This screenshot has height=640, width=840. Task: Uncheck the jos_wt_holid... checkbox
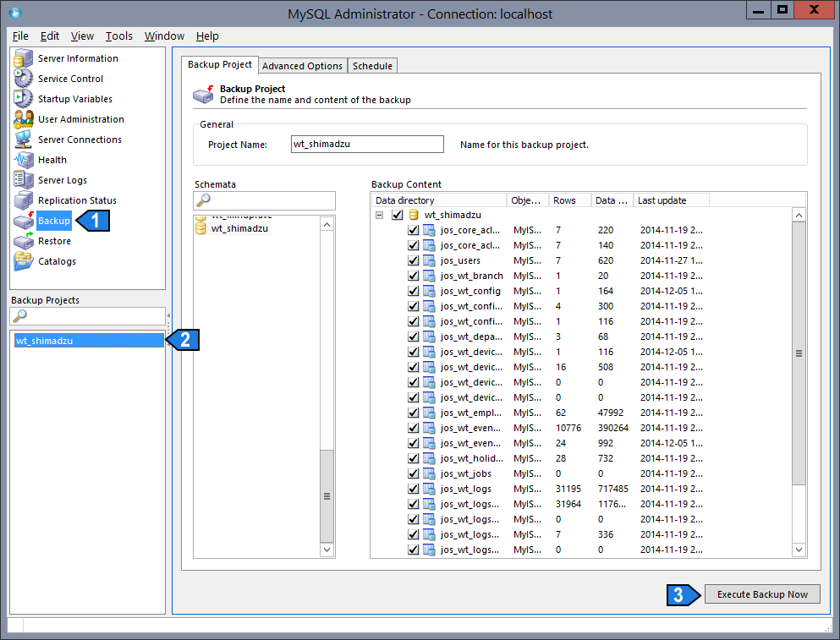(413, 458)
